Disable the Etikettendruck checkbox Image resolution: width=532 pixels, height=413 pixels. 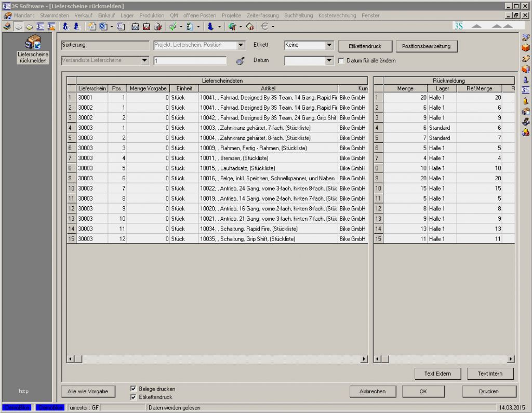point(134,396)
